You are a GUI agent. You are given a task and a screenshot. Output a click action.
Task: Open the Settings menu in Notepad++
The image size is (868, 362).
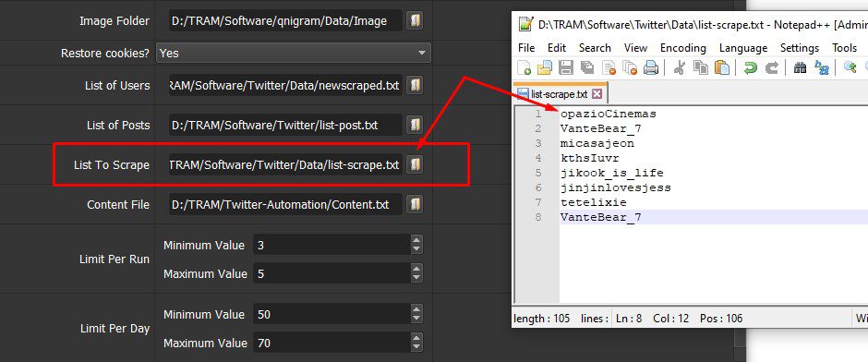pyautogui.click(x=800, y=48)
